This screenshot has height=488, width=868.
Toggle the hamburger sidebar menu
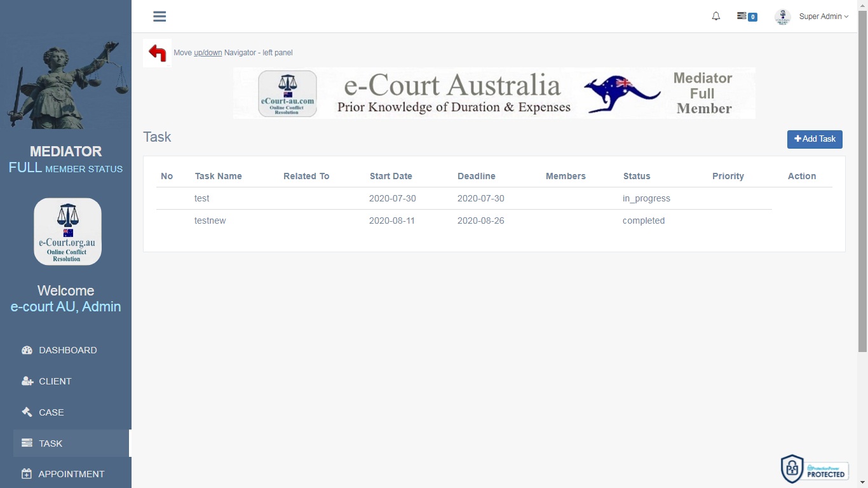[159, 17]
